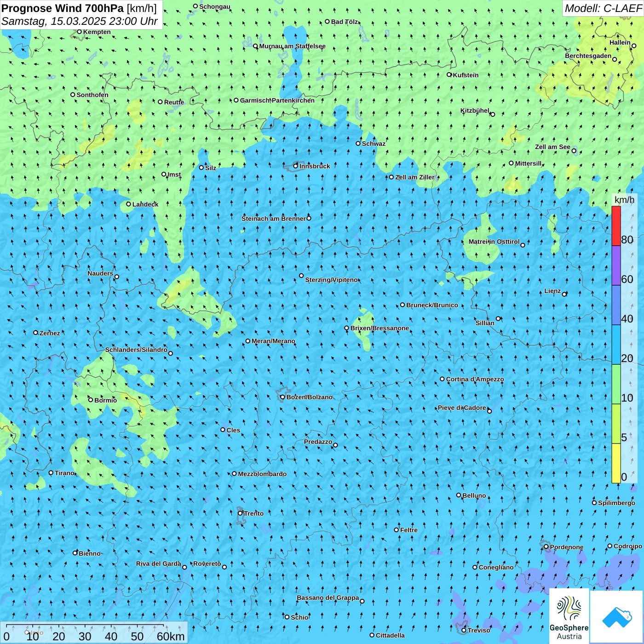
Task: Click the 'Zell am Ziller' label
Action: 415,177
